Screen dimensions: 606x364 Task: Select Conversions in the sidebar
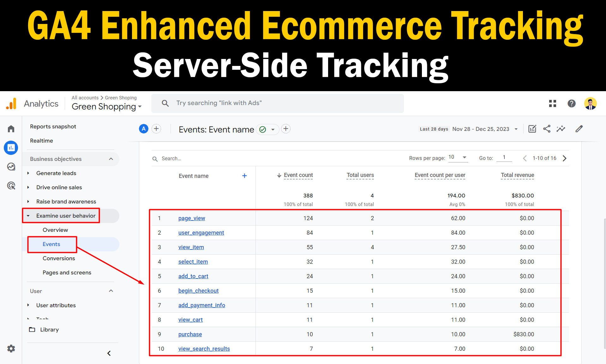tap(59, 258)
